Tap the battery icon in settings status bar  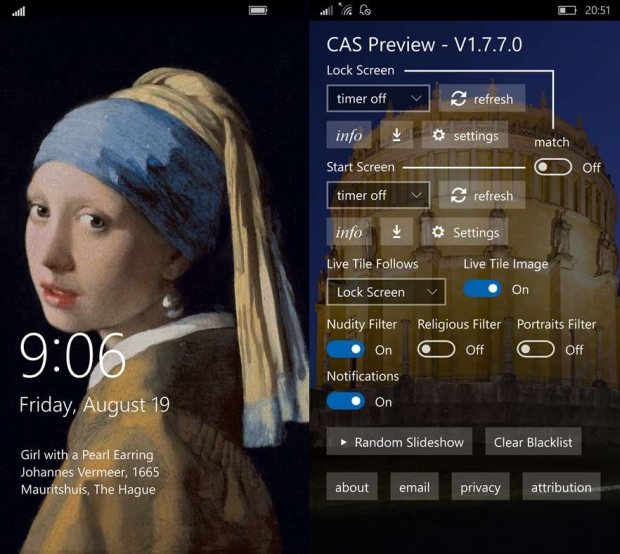click(x=567, y=10)
